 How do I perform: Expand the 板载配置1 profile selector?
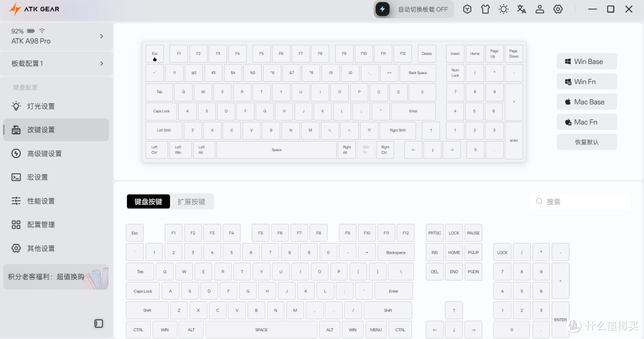pyautogui.click(x=56, y=63)
